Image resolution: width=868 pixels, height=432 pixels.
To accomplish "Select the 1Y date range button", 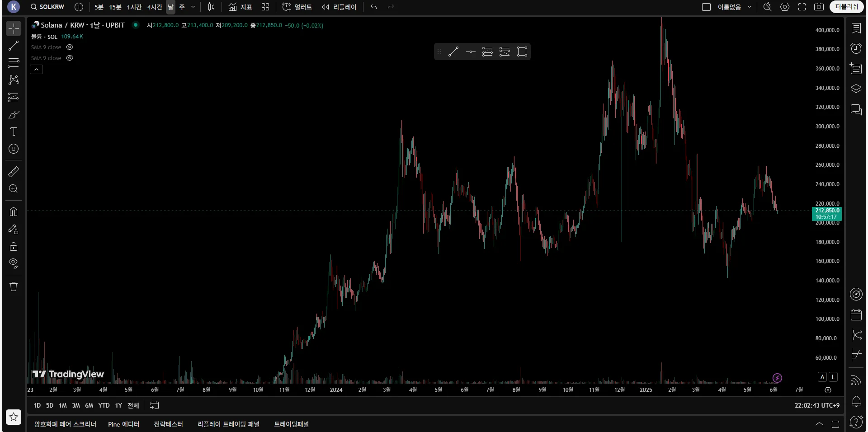I will tap(118, 405).
